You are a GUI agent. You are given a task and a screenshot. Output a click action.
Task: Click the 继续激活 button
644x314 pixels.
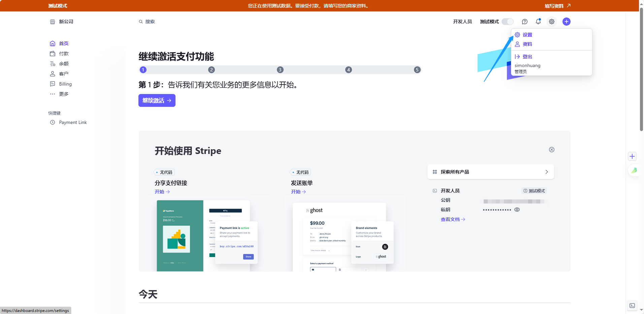pos(157,100)
